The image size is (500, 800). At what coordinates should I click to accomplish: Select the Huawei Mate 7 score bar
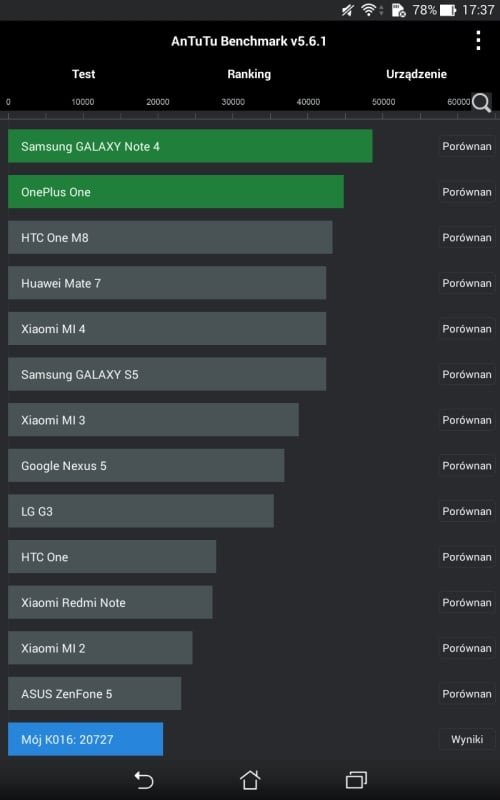click(x=167, y=283)
